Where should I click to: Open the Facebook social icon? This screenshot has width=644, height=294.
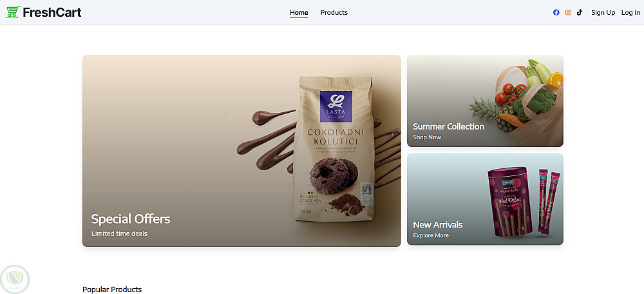pyautogui.click(x=556, y=12)
